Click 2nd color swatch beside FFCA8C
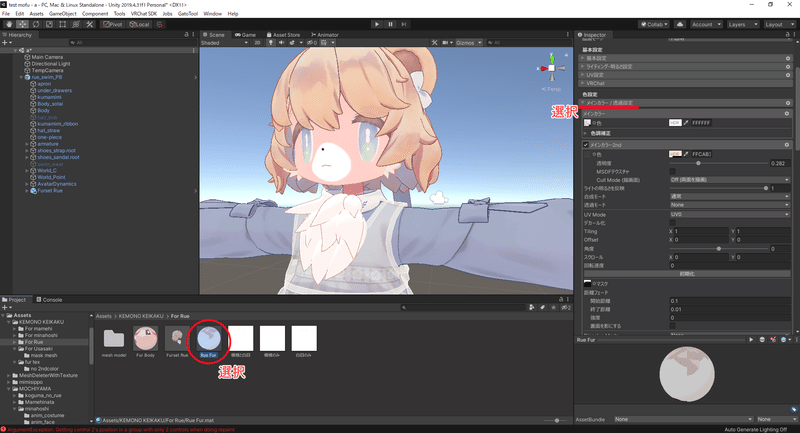 675,154
